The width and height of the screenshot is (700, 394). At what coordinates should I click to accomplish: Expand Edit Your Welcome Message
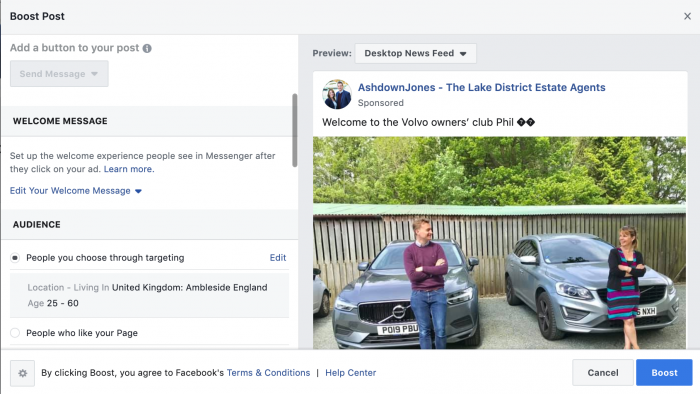pyautogui.click(x=76, y=191)
